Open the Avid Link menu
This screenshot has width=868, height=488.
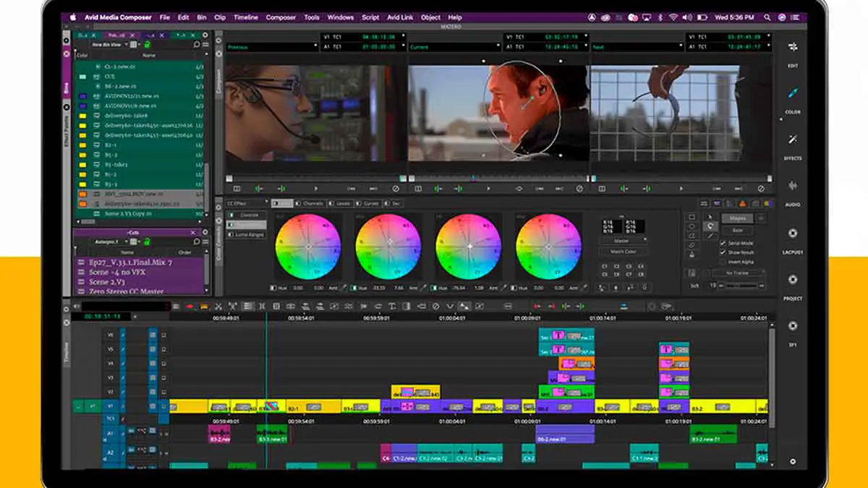click(x=401, y=17)
